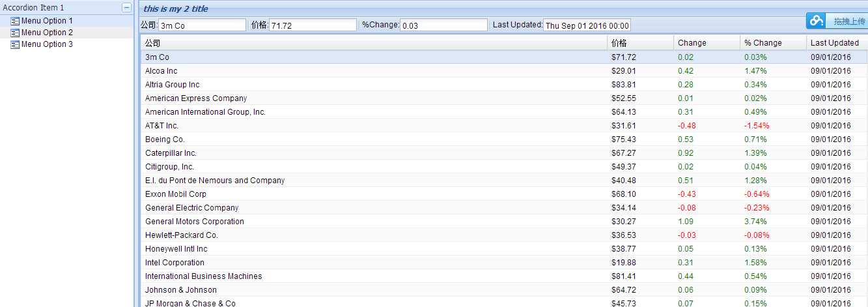The width and height of the screenshot is (868, 307).
Task: Select the General Motors Corporation row
Action: tap(504, 222)
